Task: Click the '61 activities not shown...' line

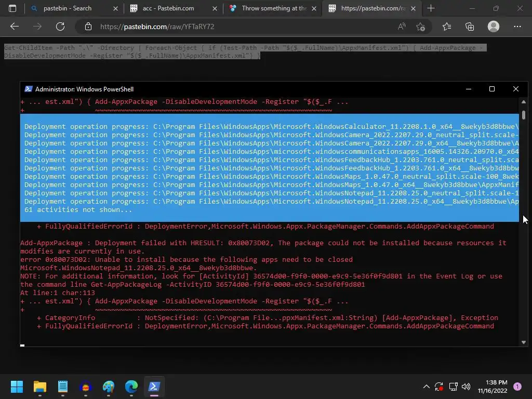Action: (x=78, y=210)
